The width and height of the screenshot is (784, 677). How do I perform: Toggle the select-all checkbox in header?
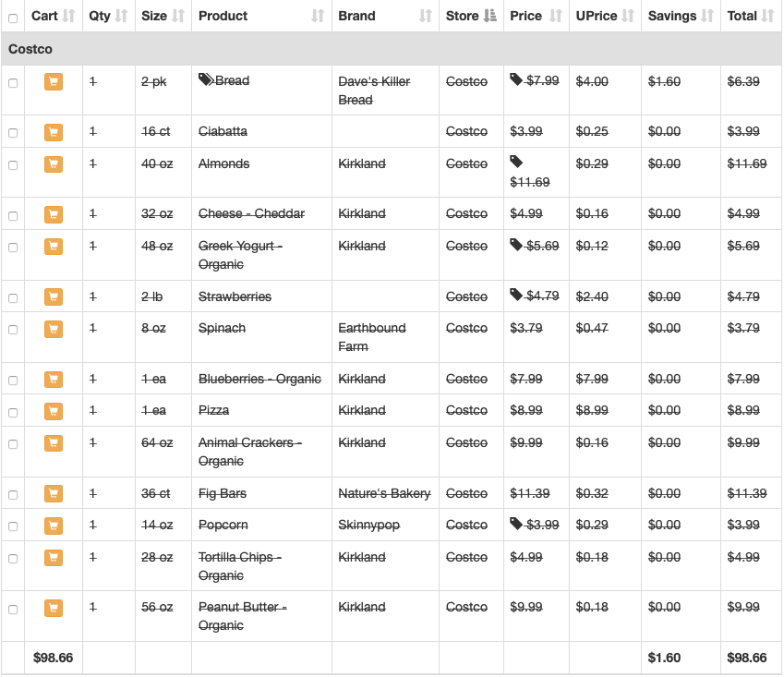click(13, 18)
